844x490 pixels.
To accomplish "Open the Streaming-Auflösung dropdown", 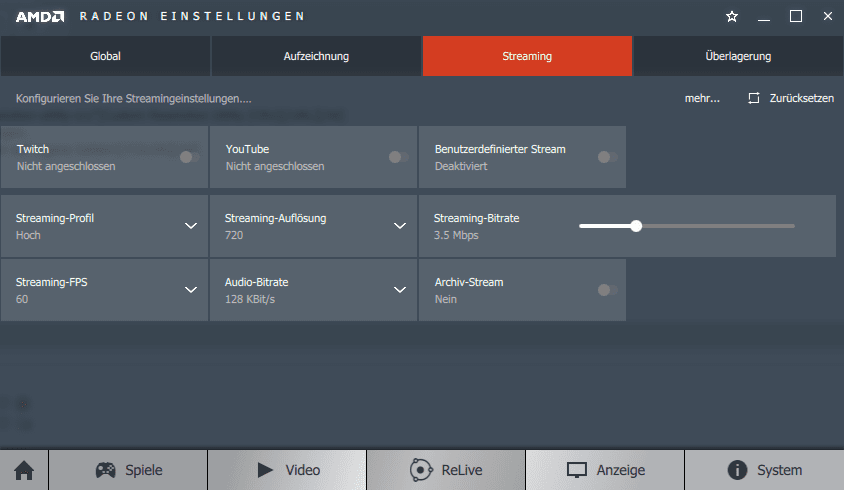I will click(399, 226).
